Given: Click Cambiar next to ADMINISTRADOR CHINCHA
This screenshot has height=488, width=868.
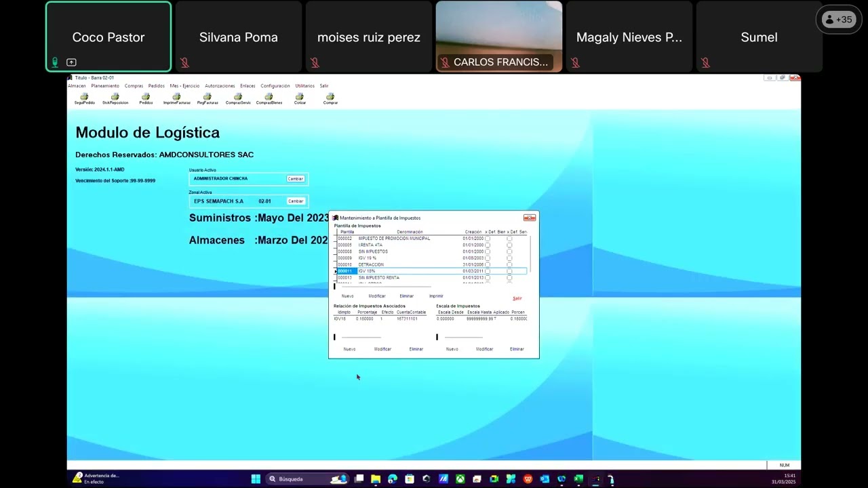Looking at the screenshot, I should (x=296, y=179).
